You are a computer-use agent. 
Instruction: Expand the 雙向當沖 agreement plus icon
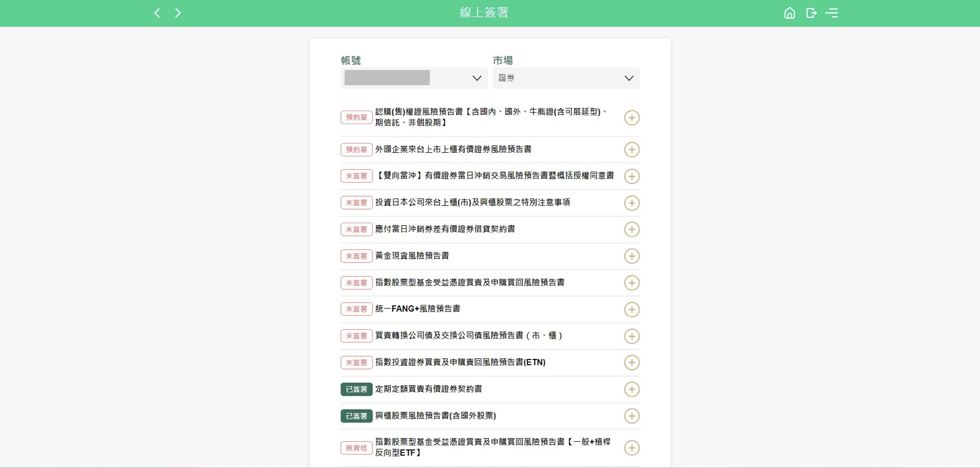[631, 176]
